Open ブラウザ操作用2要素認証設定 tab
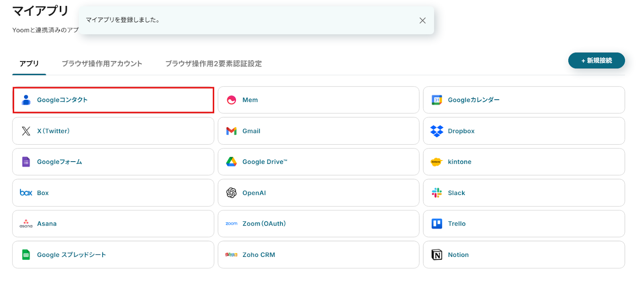The image size is (644, 281). [x=213, y=64]
